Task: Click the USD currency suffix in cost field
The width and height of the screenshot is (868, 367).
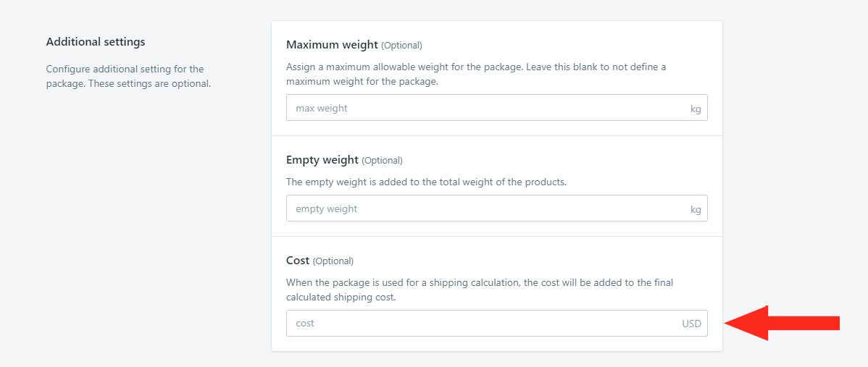Action: coord(691,324)
